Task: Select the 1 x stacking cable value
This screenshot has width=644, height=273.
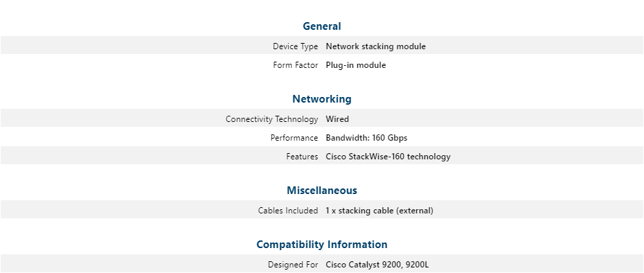Action: click(x=379, y=211)
